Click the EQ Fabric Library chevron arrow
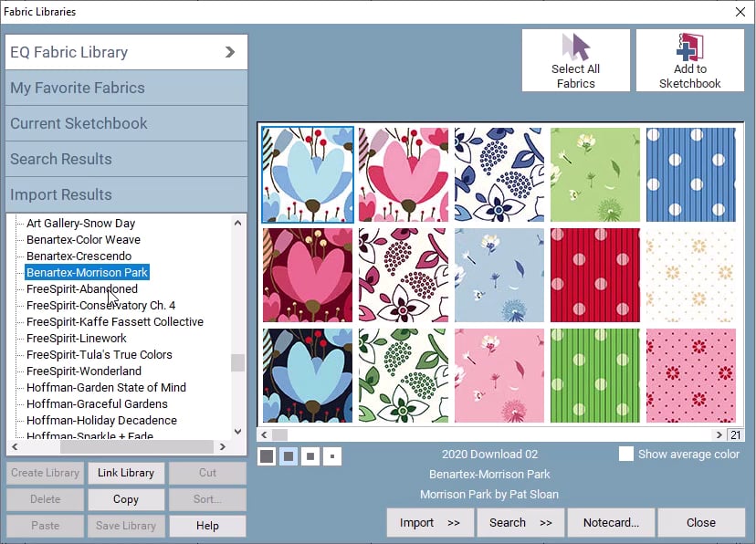 tap(230, 52)
